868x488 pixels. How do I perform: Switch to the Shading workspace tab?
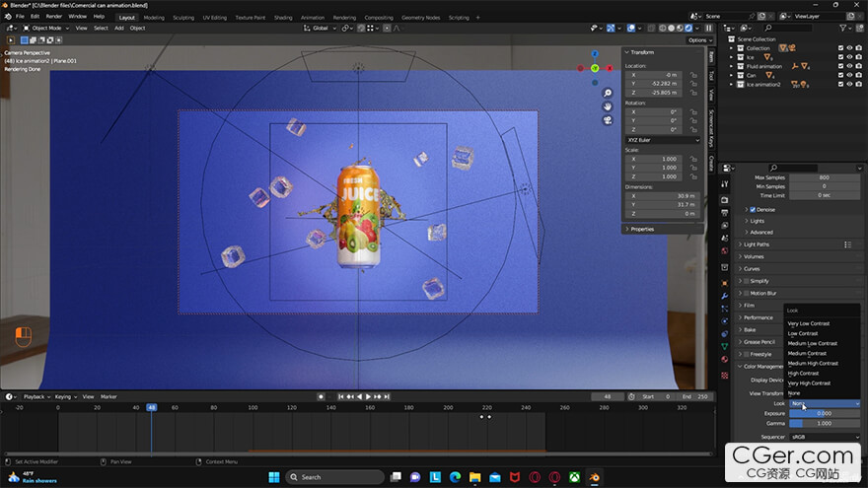coord(283,17)
